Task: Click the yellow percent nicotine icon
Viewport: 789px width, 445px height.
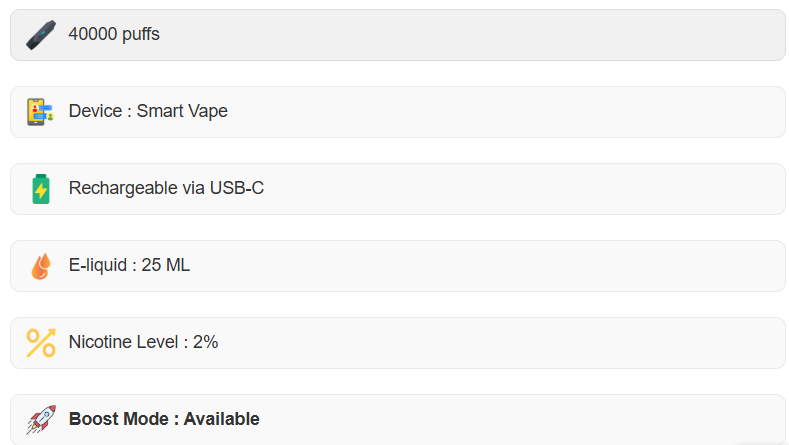Action: click(41, 343)
